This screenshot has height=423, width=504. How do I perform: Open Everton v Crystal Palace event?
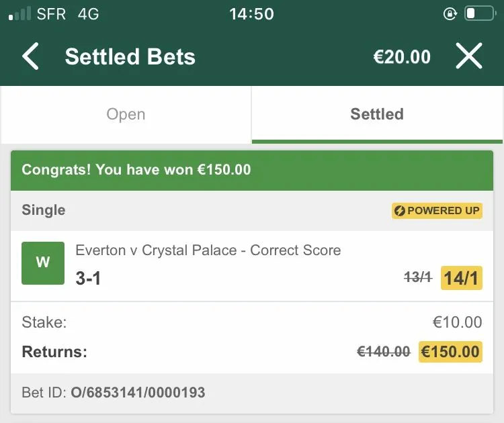208,250
